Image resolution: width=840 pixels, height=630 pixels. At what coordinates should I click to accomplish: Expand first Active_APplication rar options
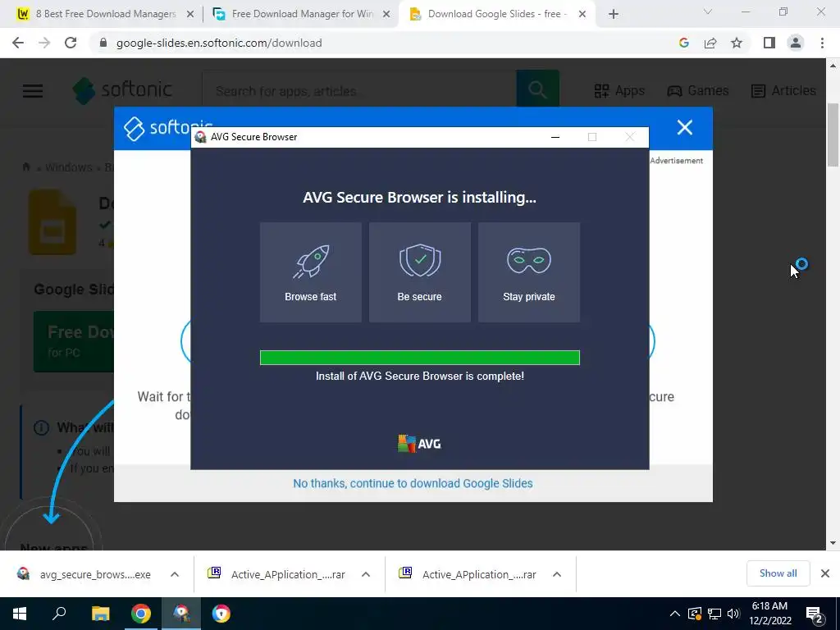(x=366, y=574)
